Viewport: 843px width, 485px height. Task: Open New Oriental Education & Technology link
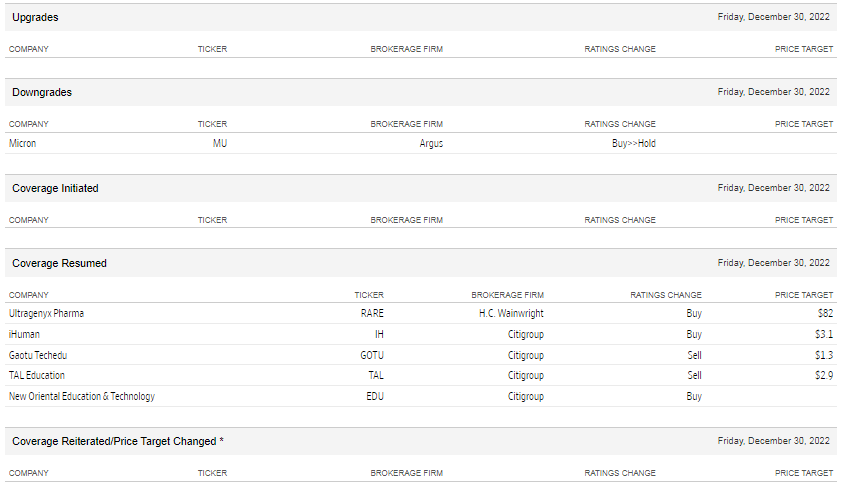pyautogui.click(x=82, y=396)
